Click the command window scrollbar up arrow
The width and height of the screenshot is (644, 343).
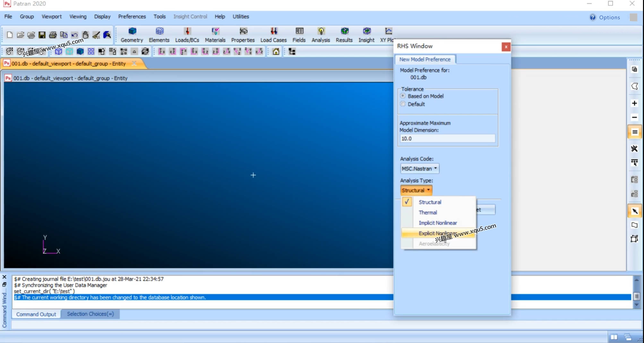pyautogui.click(x=637, y=280)
